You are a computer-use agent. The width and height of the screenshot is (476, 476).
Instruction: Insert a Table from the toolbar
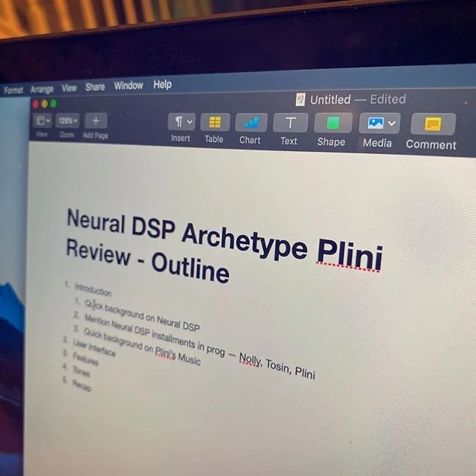click(x=215, y=122)
